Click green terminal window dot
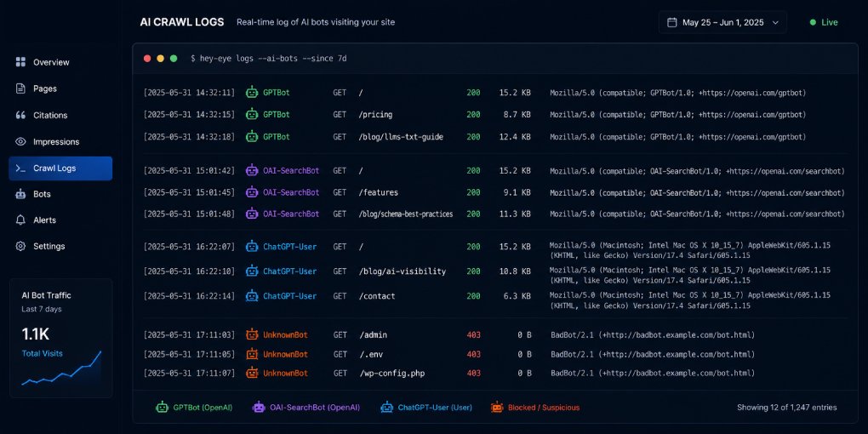This screenshot has width=868, height=434. (x=174, y=58)
